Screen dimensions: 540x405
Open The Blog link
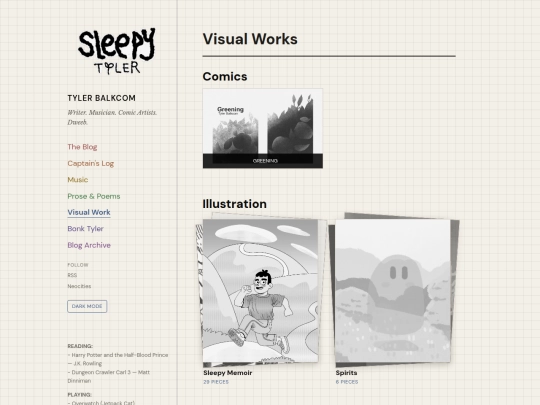82,147
